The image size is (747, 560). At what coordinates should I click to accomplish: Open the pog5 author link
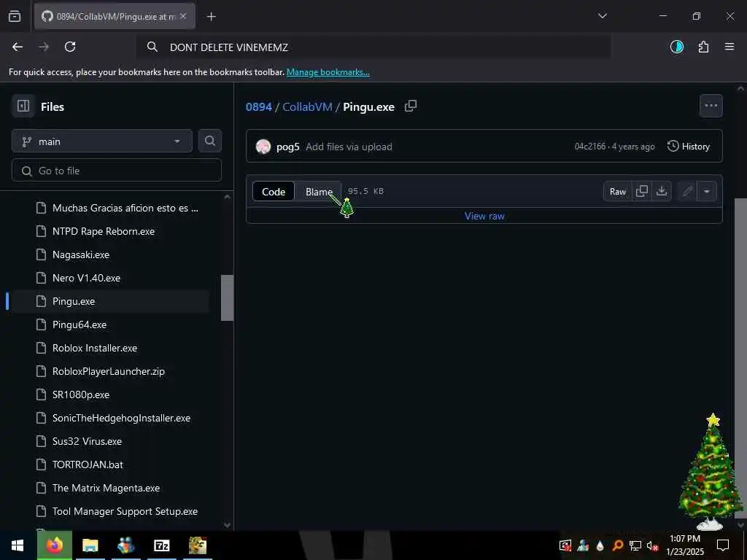pyautogui.click(x=287, y=147)
